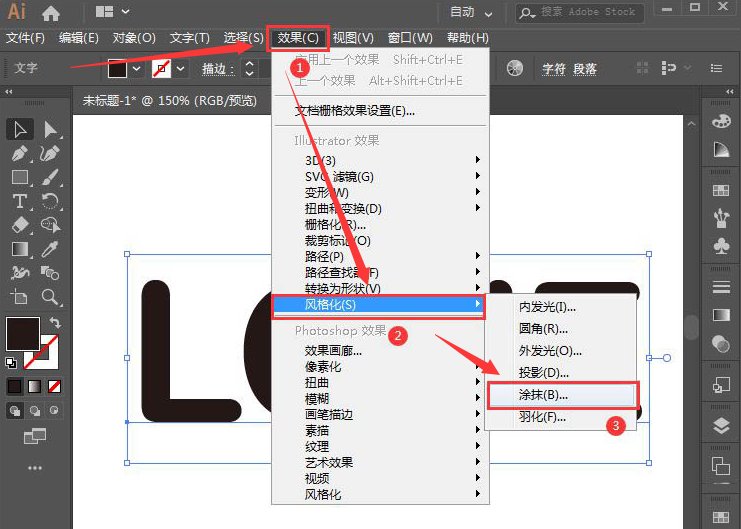Switch to Gradient fill mode
The image size is (741, 529).
point(34,387)
